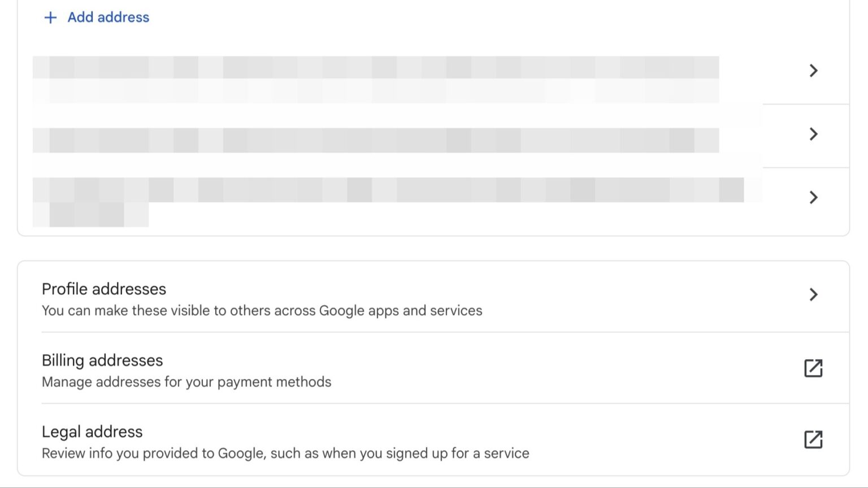Click the Profile addresses heading

(x=104, y=289)
